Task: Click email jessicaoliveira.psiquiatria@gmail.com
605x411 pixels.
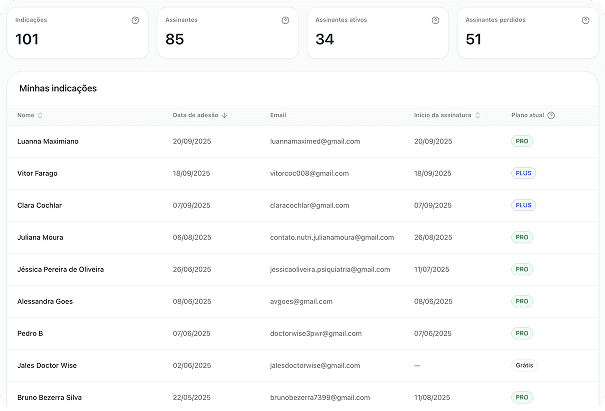Action: tap(330, 270)
